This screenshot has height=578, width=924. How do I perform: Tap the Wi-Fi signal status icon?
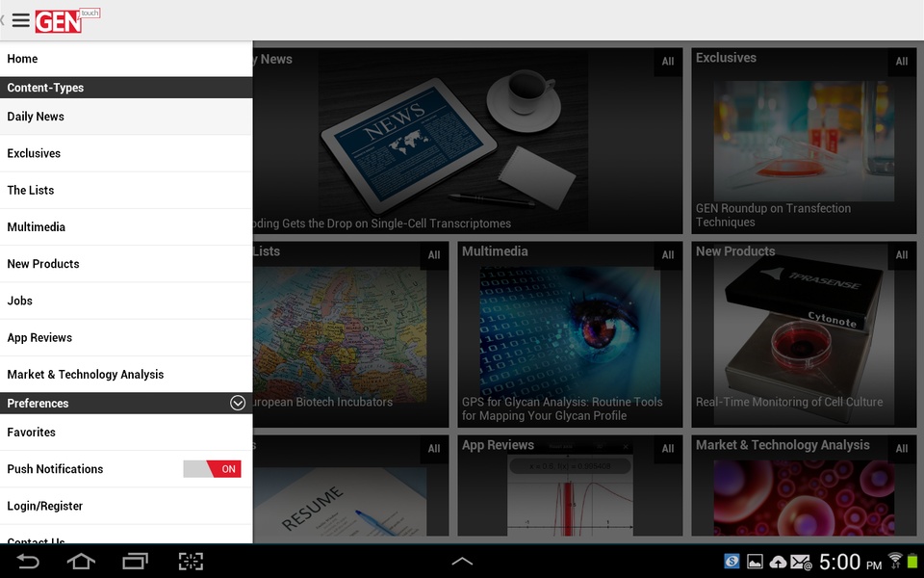895,561
